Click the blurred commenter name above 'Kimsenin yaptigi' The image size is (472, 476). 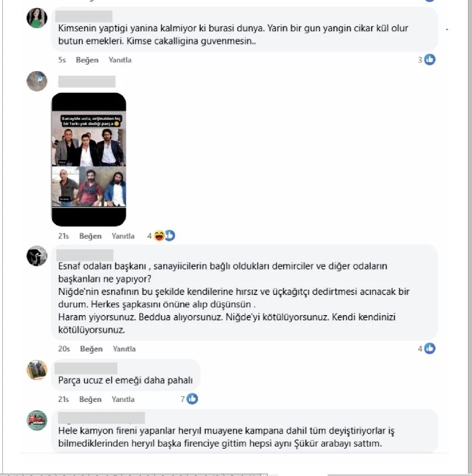[84, 16]
